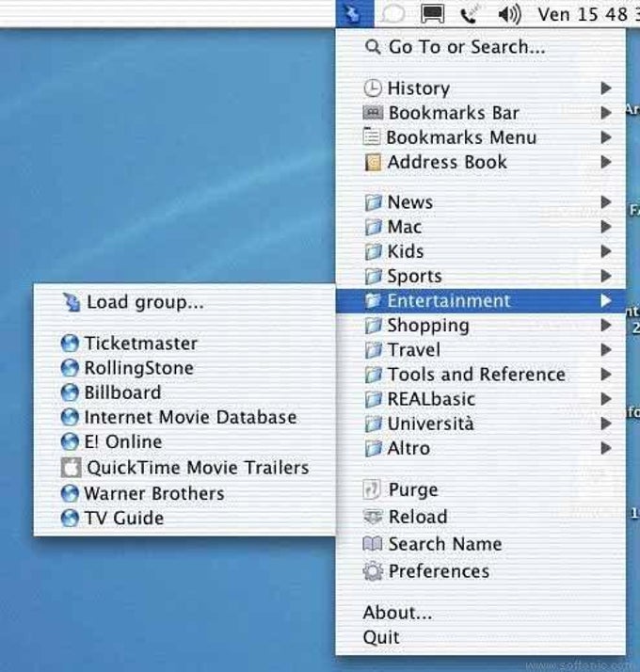The image size is (640, 672).
Task: Open the REALbasic folder label
Action: [x=431, y=399]
